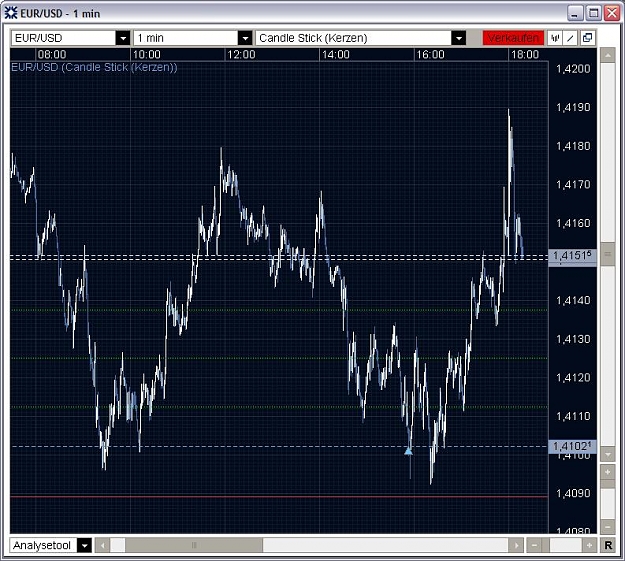Click the vertical scrollbar thumb grip

[x=607, y=254]
